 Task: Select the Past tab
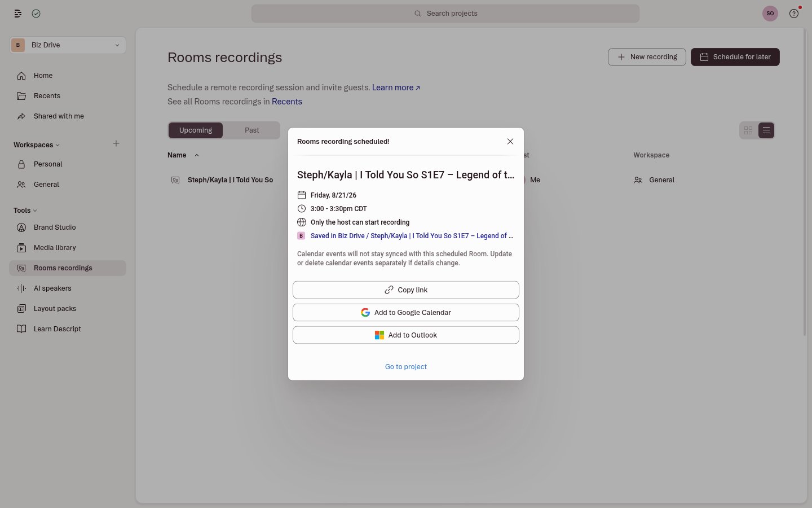pos(252,130)
